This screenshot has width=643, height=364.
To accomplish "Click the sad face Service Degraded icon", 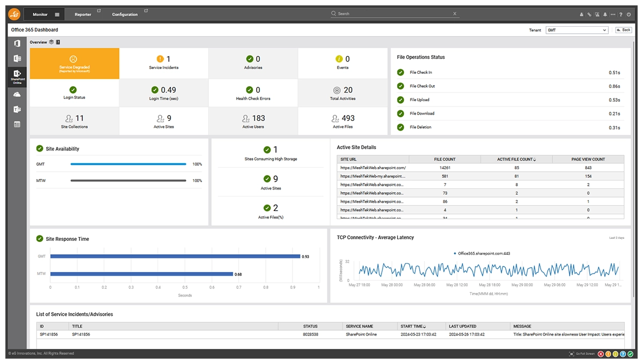I will (x=74, y=59).
